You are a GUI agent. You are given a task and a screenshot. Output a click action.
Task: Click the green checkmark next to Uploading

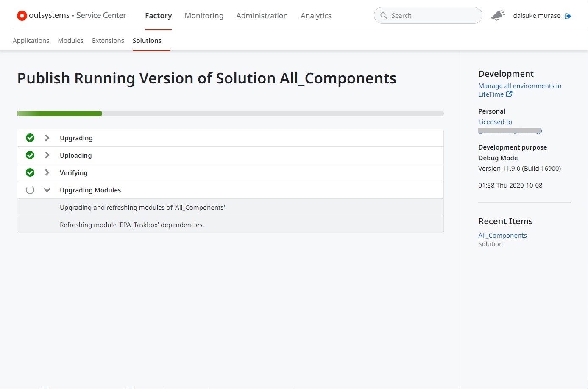tap(30, 155)
